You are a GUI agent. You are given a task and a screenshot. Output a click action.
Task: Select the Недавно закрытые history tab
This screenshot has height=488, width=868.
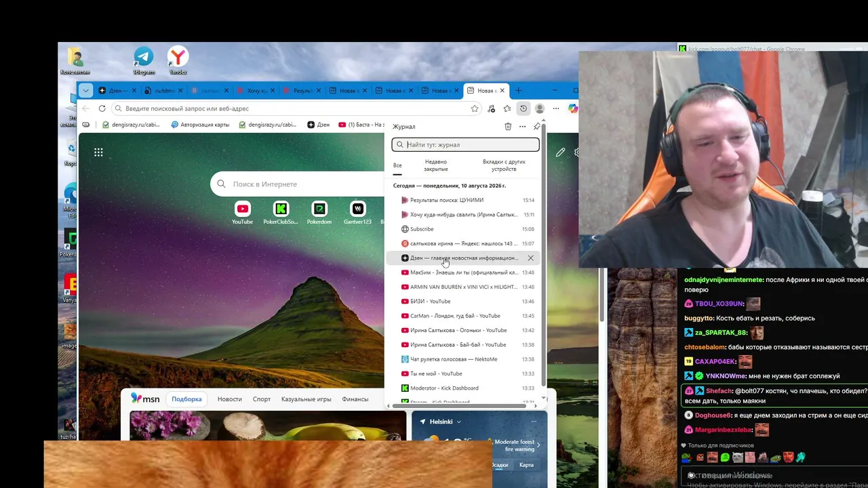click(436, 165)
